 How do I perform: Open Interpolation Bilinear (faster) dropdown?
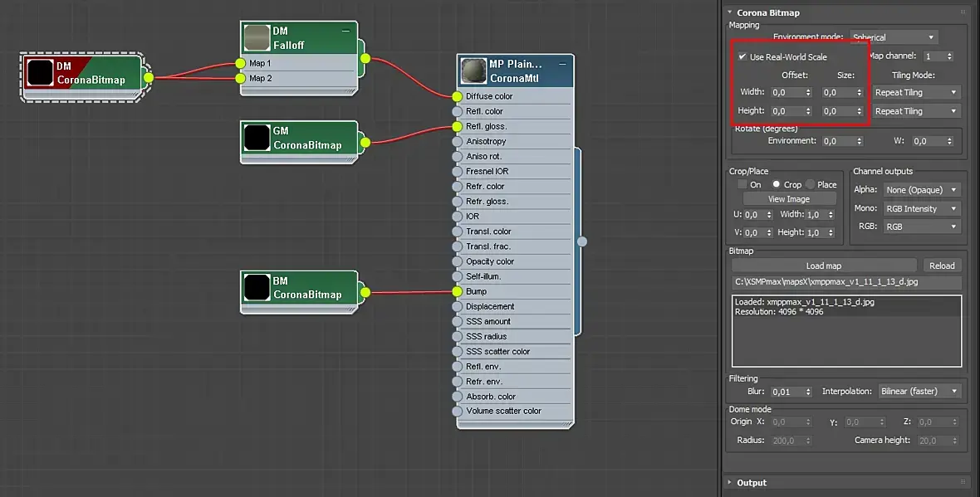(919, 392)
